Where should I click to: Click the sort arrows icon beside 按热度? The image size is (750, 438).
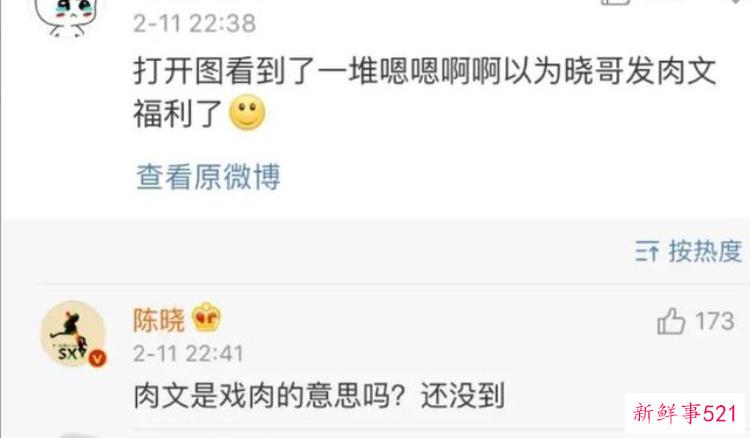coord(647,251)
